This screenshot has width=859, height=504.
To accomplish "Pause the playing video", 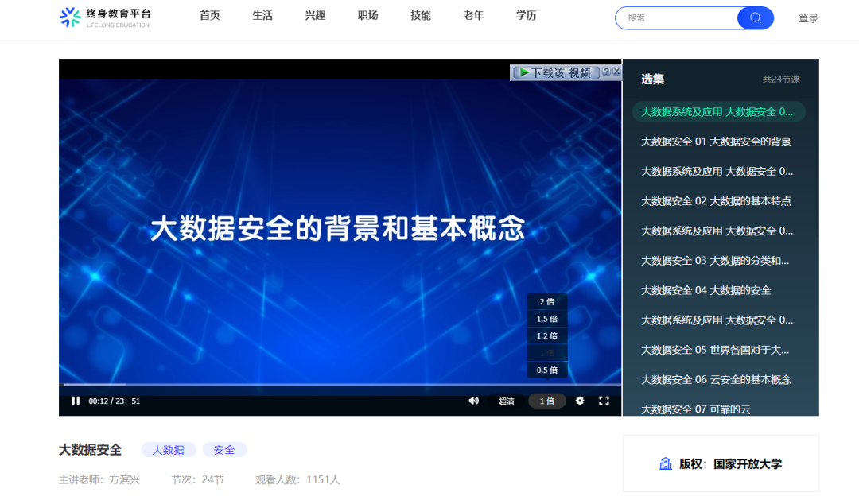I will pyautogui.click(x=76, y=401).
